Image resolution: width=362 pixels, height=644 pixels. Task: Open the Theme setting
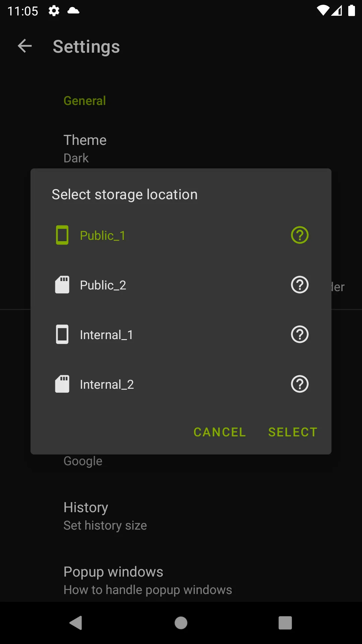[x=85, y=148]
